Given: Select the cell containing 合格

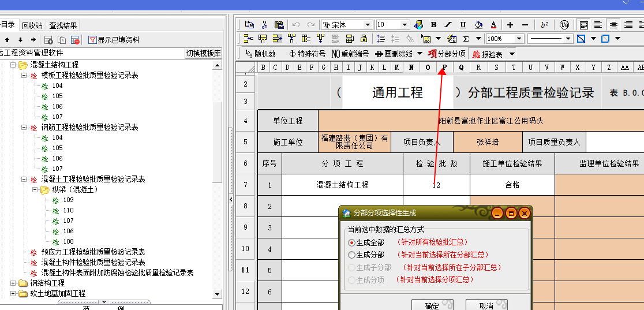Looking at the screenshot, I should 512,185.
